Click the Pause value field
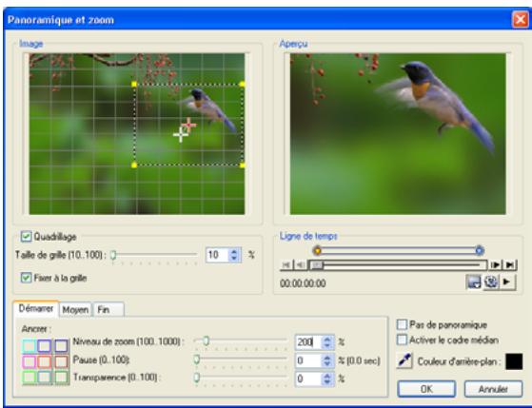The height and width of the screenshot is (408, 532). 308,360
